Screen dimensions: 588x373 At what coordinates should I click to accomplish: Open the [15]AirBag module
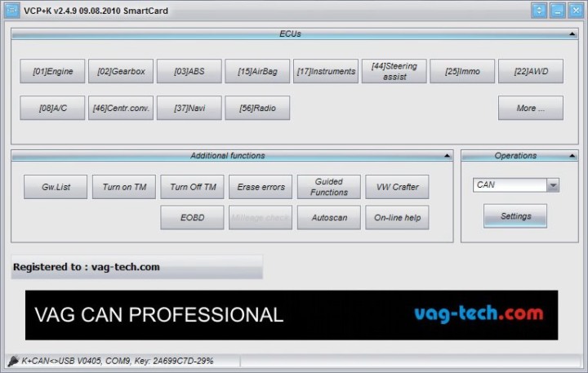pos(257,71)
